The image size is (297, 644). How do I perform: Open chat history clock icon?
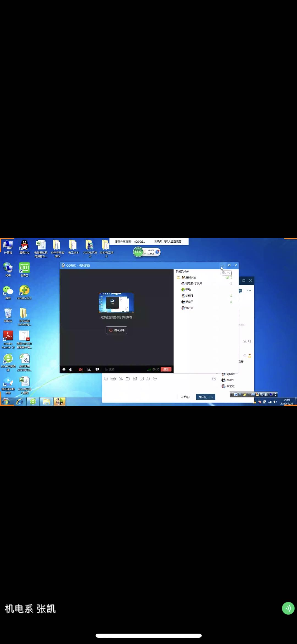(x=214, y=379)
